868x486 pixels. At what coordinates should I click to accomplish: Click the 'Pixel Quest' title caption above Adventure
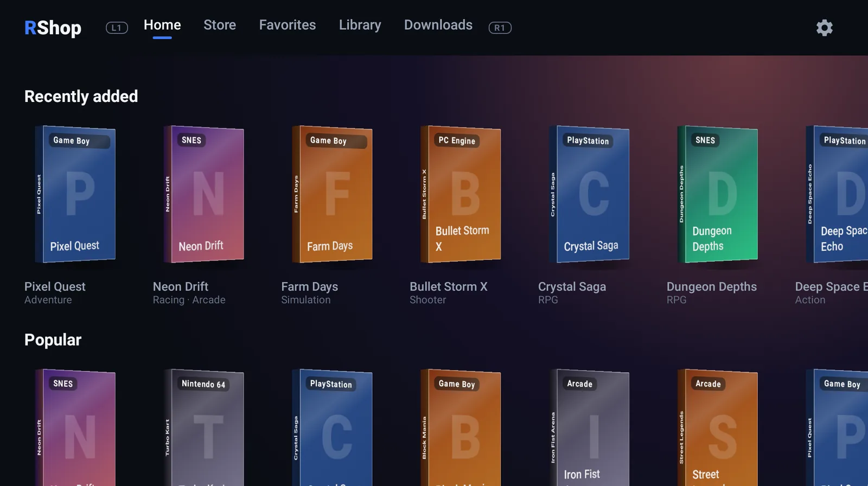coord(55,286)
